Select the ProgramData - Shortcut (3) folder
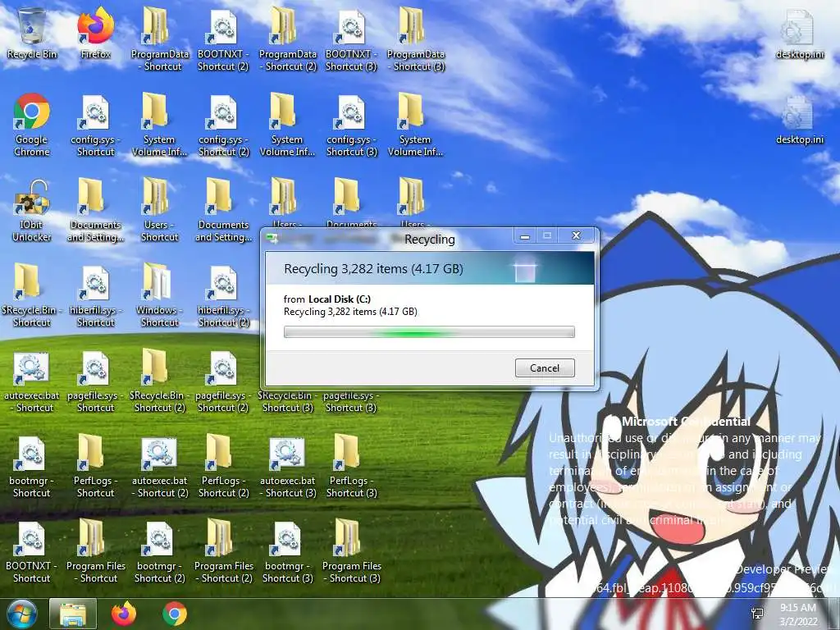 click(416, 40)
